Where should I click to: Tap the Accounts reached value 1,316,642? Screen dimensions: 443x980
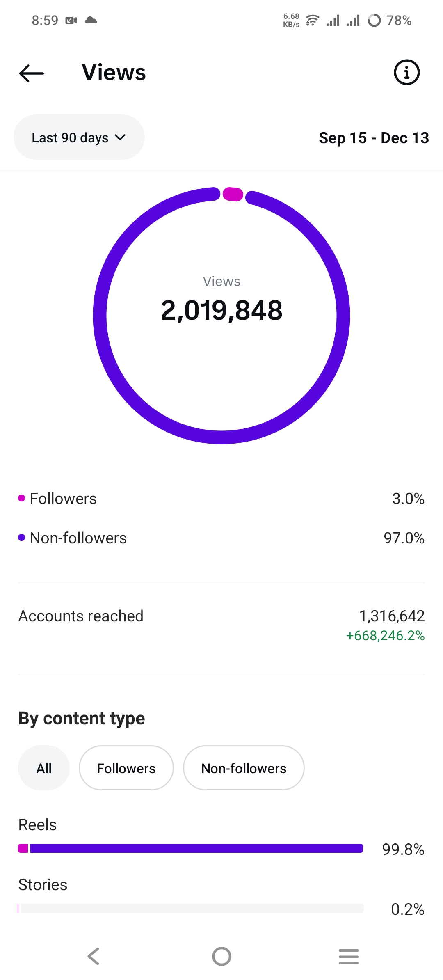[392, 616]
